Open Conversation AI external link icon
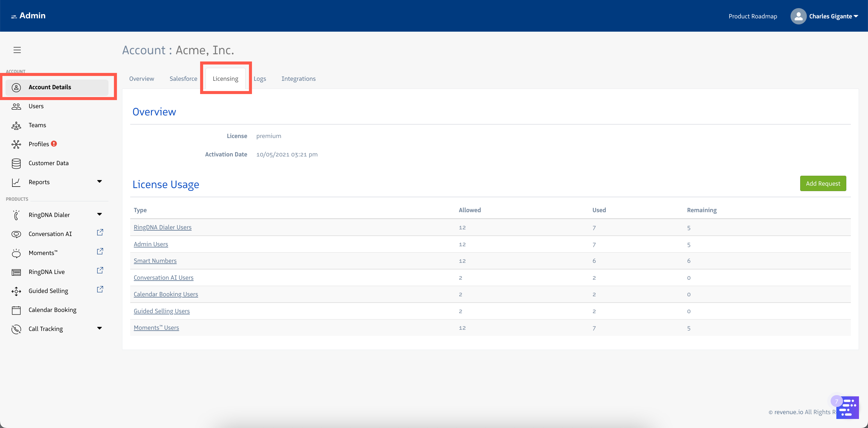The image size is (868, 428). click(100, 232)
